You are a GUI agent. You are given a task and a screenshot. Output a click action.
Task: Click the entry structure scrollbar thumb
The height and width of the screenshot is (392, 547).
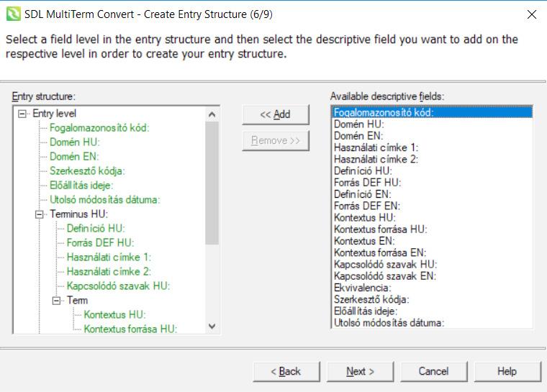pos(212,183)
